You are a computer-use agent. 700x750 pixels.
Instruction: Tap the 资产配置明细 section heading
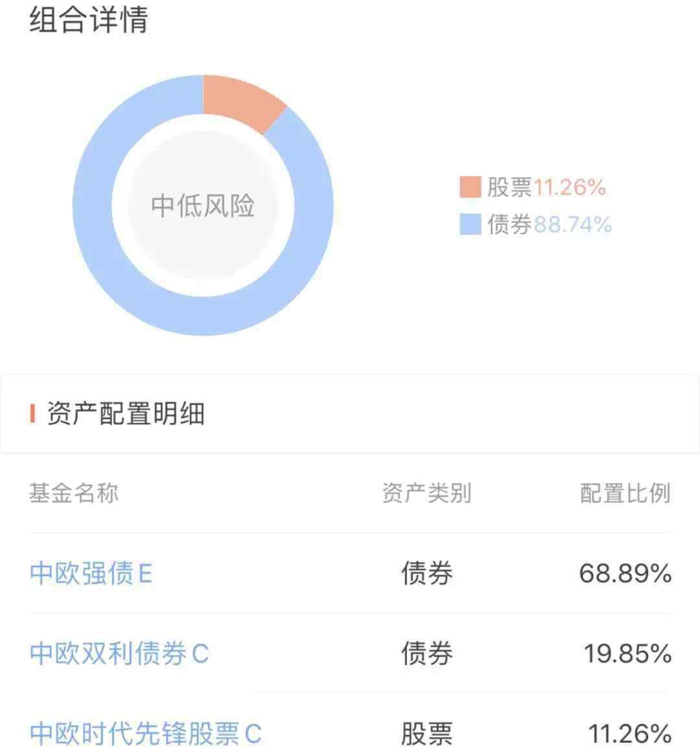125,414
